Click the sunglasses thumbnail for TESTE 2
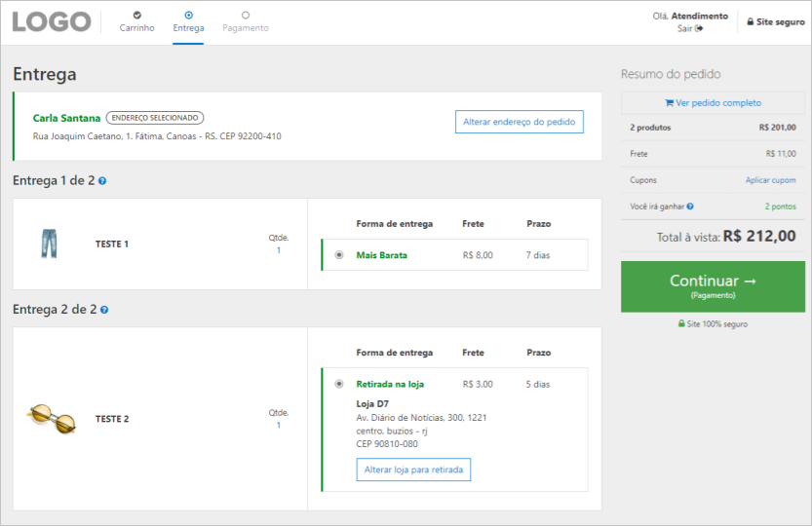The width and height of the screenshot is (812, 526). pos(52,419)
